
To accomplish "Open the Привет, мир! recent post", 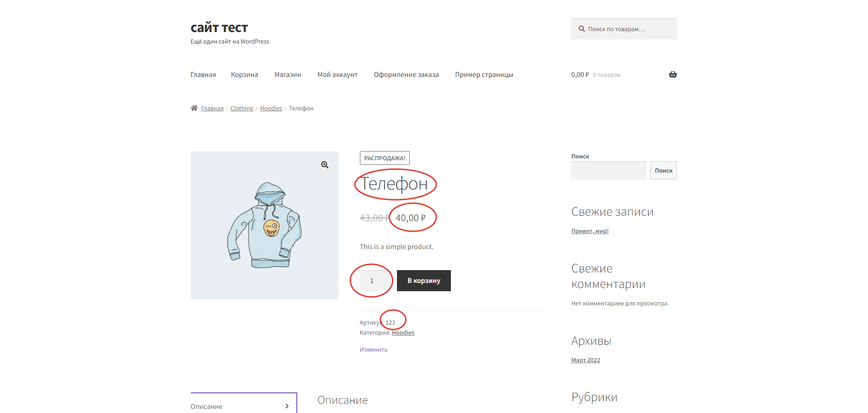I will pos(589,231).
